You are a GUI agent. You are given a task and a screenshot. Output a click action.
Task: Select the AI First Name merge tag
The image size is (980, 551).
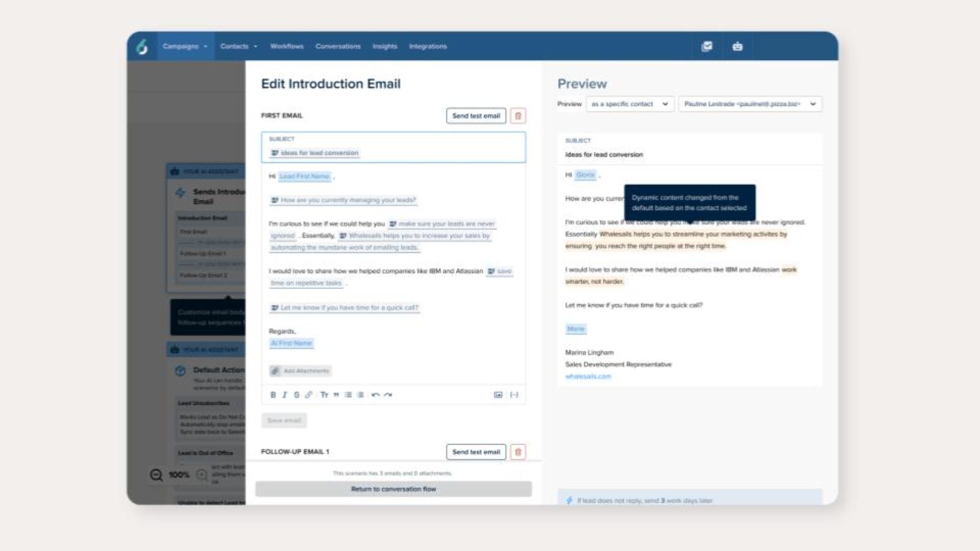pos(292,343)
